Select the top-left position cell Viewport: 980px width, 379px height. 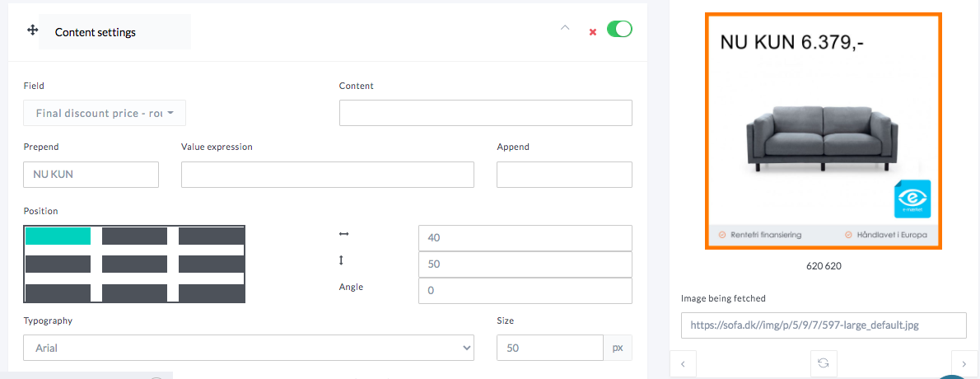coord(58,236)
